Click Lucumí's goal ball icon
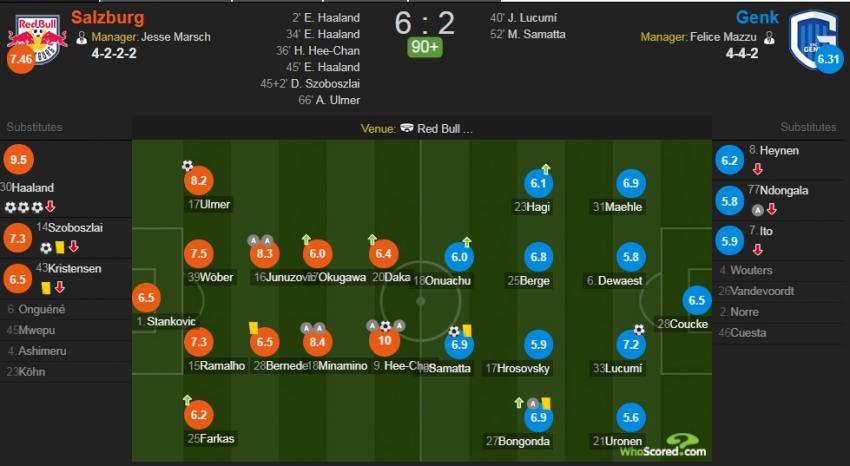 point(639,329)
